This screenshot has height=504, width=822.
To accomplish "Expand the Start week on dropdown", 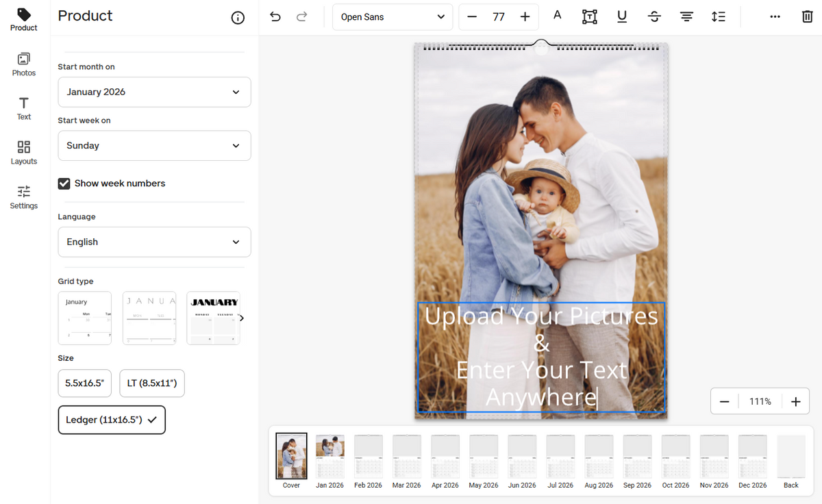I will pos(154,146).
